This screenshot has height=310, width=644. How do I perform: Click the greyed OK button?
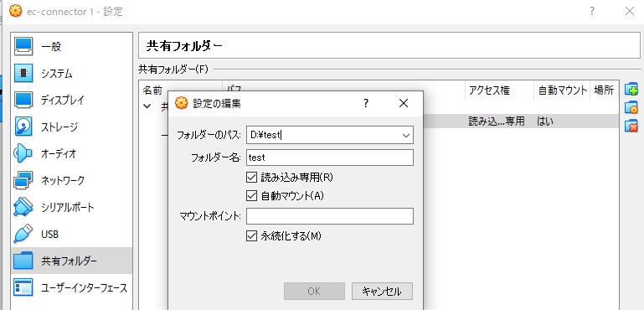314,291
